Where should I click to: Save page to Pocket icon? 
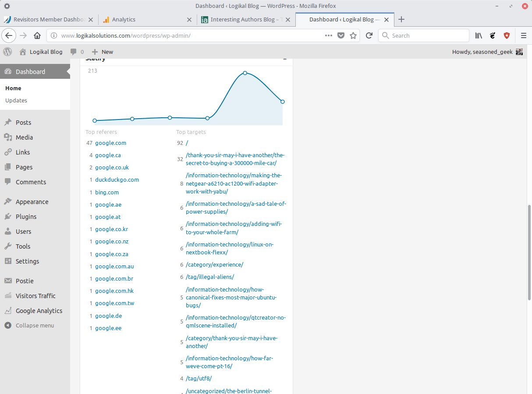pos(341,35)
